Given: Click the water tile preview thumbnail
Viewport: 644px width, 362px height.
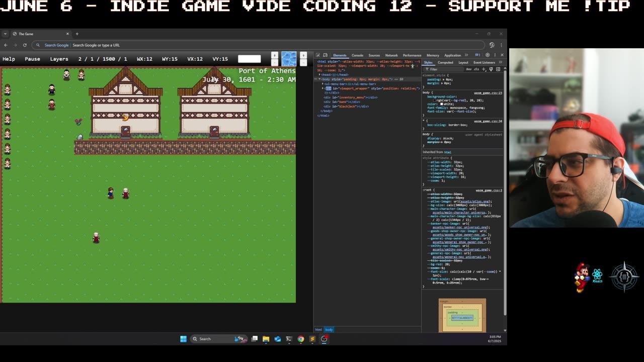Looking at the screenshot, I should pos(289,59).
